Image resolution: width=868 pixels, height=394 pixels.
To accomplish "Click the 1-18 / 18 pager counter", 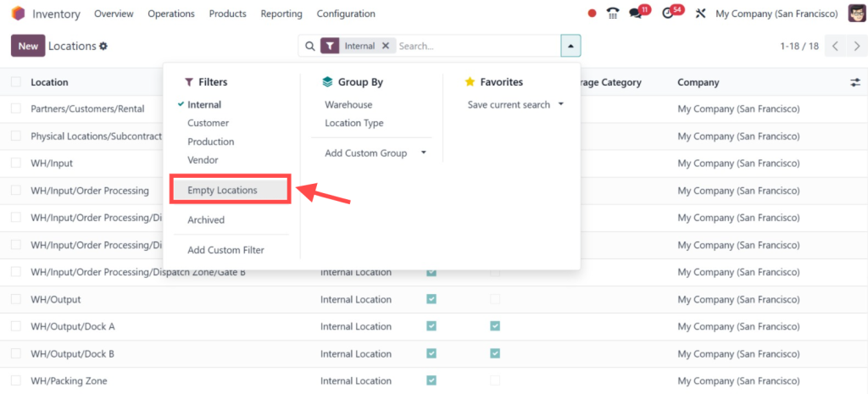I will tap(799, 46).
